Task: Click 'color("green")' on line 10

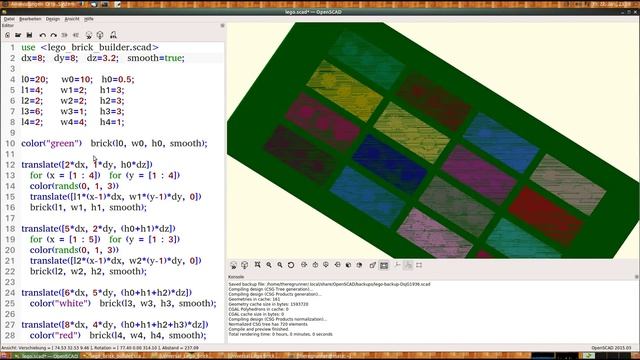Action: coord(51,143)
